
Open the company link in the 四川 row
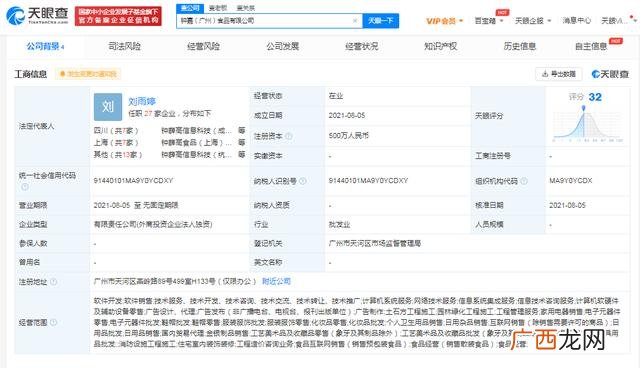point(197,131)
